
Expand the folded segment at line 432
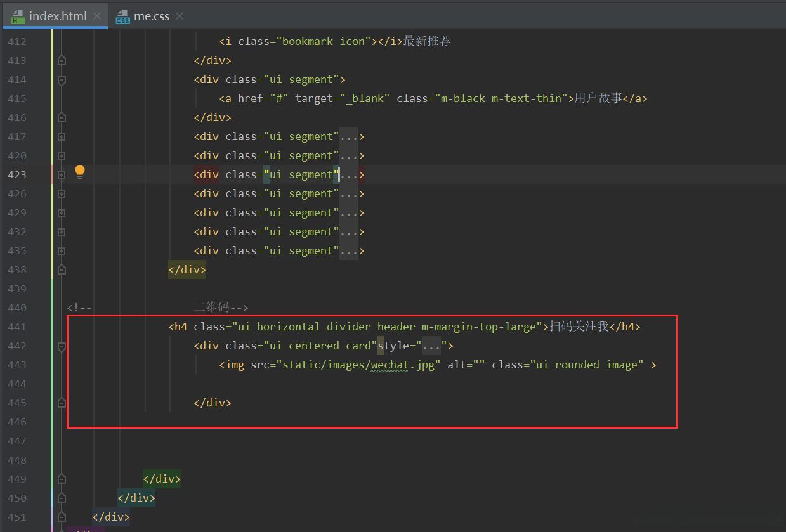(x=62, y=231)
